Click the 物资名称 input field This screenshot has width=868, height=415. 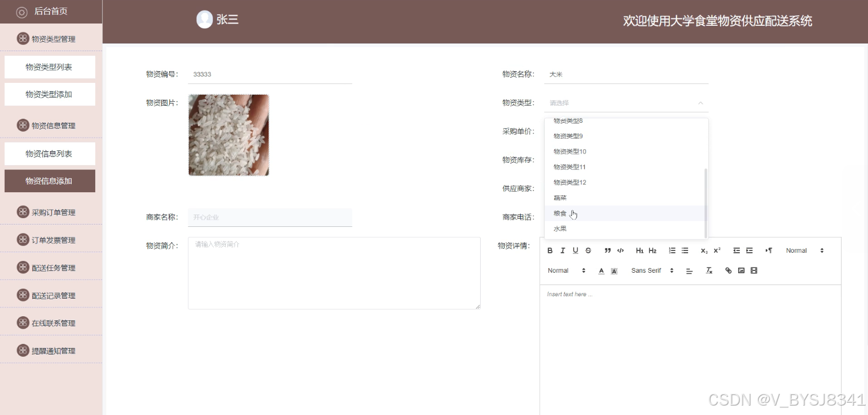pos(626,75)
